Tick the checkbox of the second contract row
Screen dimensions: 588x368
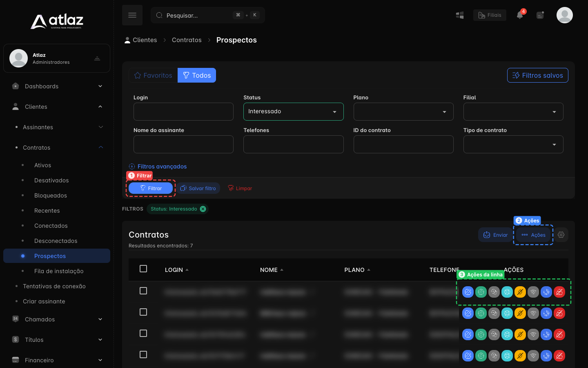143,312
